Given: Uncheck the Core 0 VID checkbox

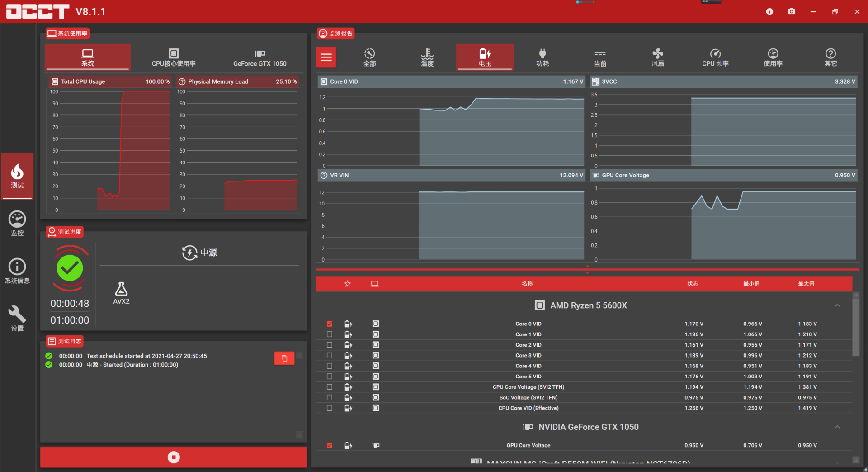Looking at the screenshot, I should tap(330, 324).
